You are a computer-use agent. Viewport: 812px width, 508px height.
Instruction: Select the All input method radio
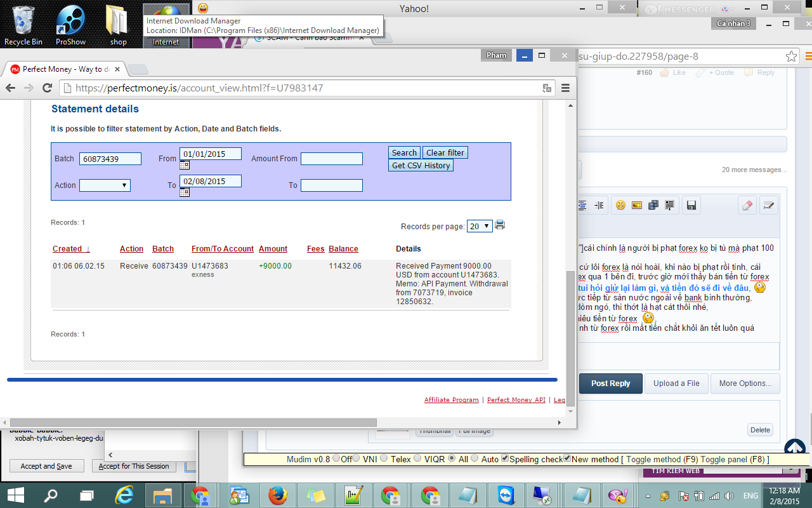point(452,459)
